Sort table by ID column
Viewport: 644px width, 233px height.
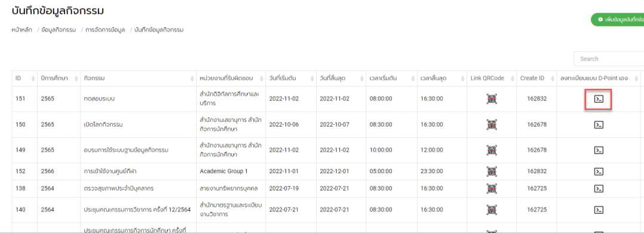click(24, 78)
